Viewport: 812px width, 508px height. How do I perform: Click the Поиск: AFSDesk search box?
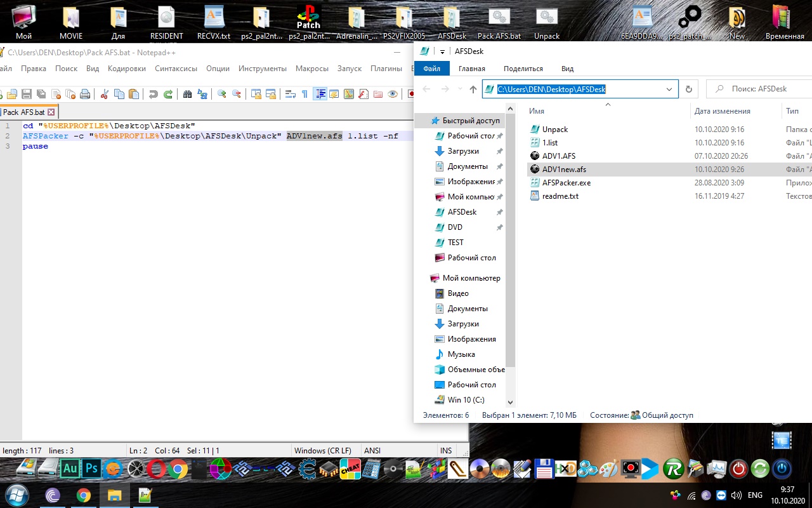760,90
